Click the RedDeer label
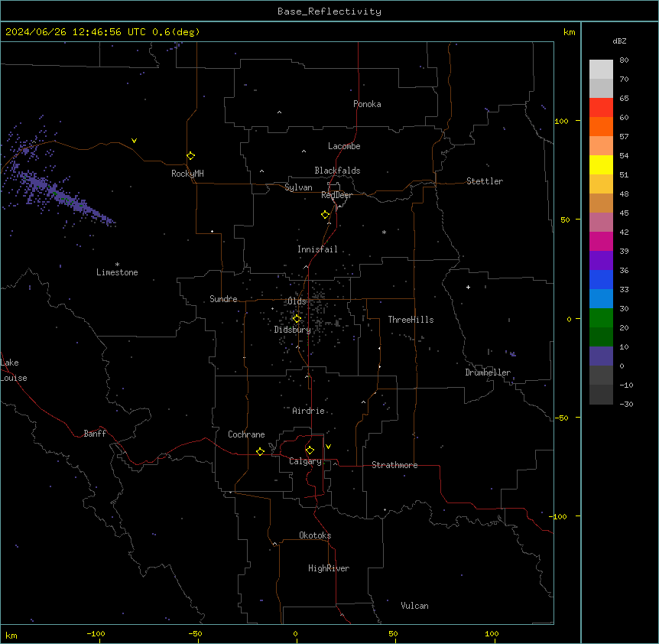This screenshot has height=644, width=659. 336,195
